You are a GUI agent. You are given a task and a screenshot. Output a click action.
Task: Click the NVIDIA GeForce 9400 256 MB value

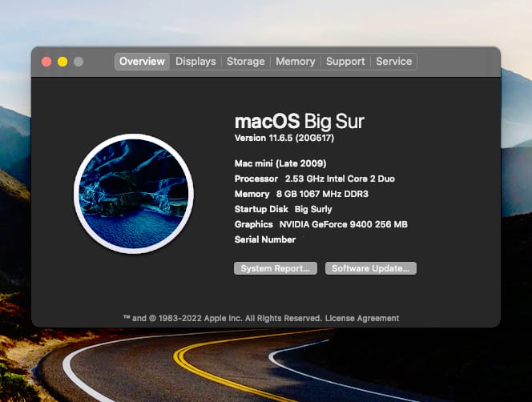tap(344, 224)
